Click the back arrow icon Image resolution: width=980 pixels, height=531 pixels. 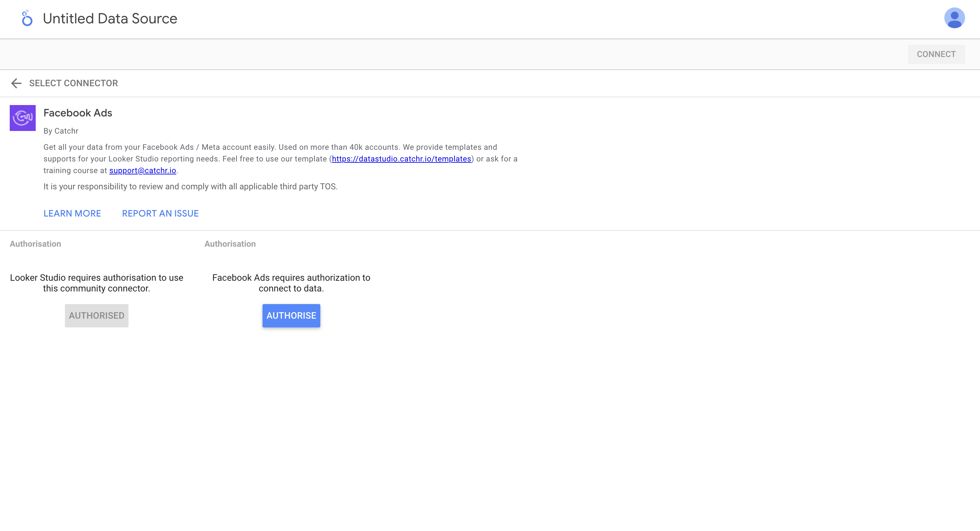pyautogui.click(x=16, y=83)
